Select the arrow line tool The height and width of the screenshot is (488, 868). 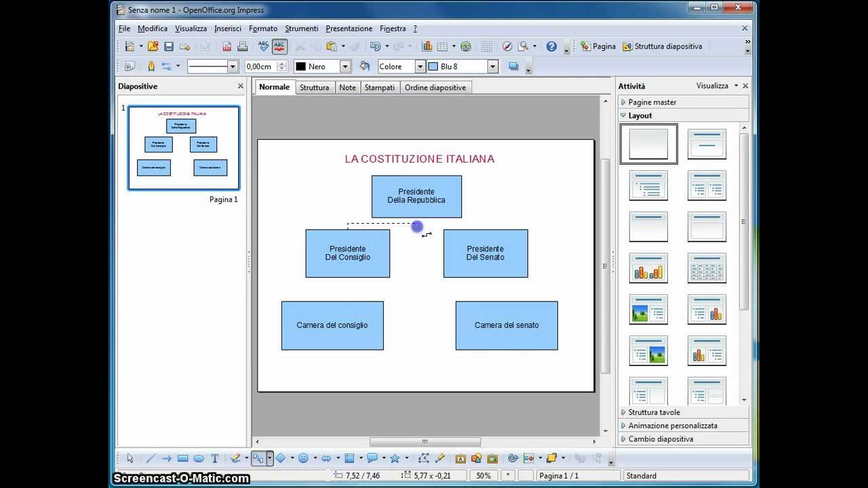click(x=166, y=458)
